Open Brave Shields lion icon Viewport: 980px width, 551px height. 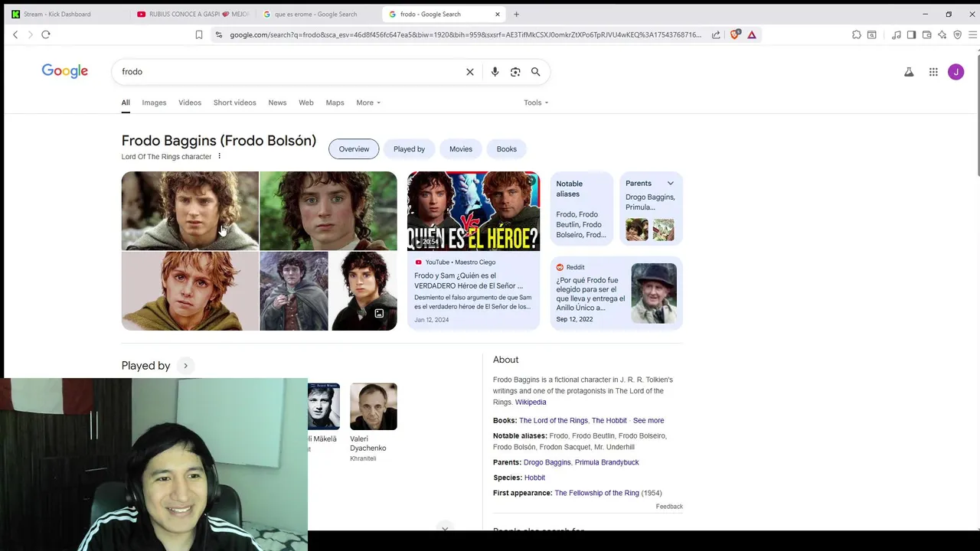(x=736, y=34)
